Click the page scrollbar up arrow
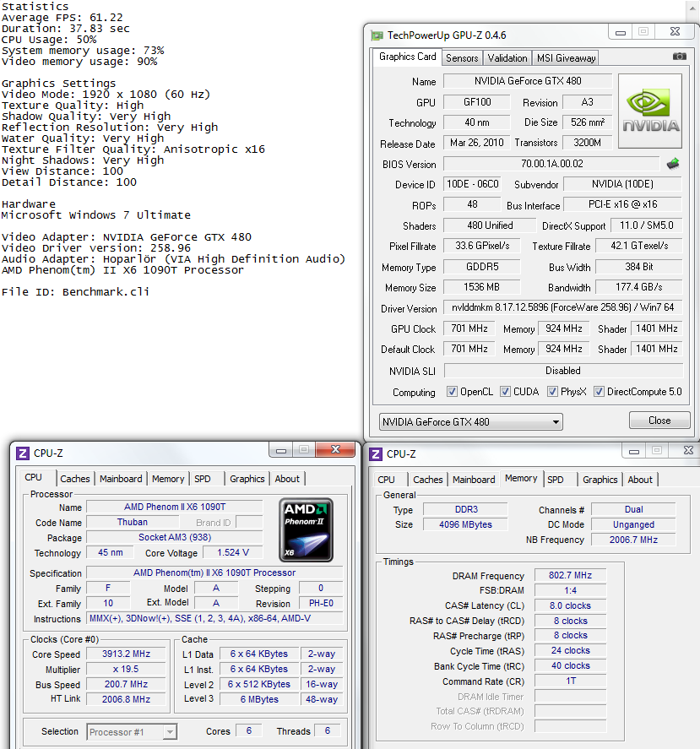 pyautogui.click(x=693, y=8)
